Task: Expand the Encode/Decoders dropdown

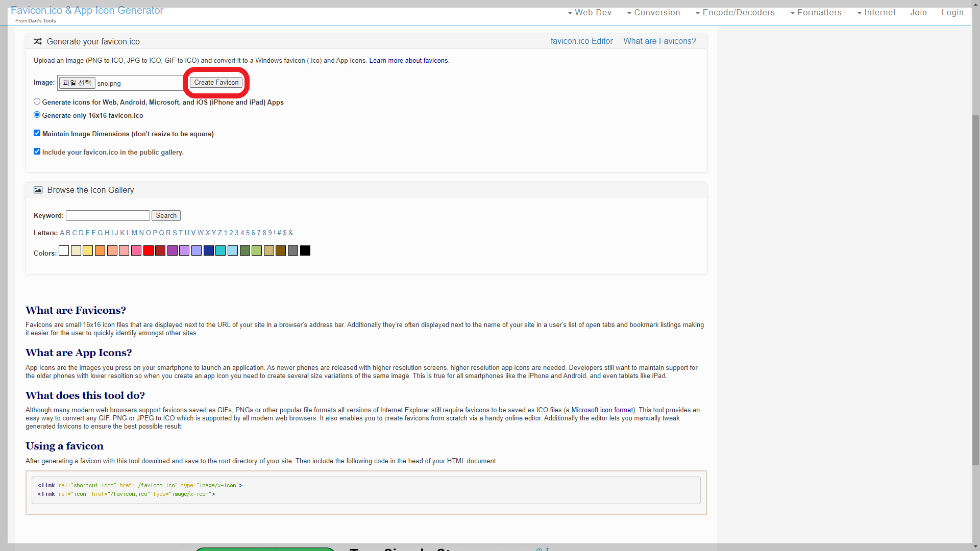Action: pyautogui.click(x=735, y=13)
